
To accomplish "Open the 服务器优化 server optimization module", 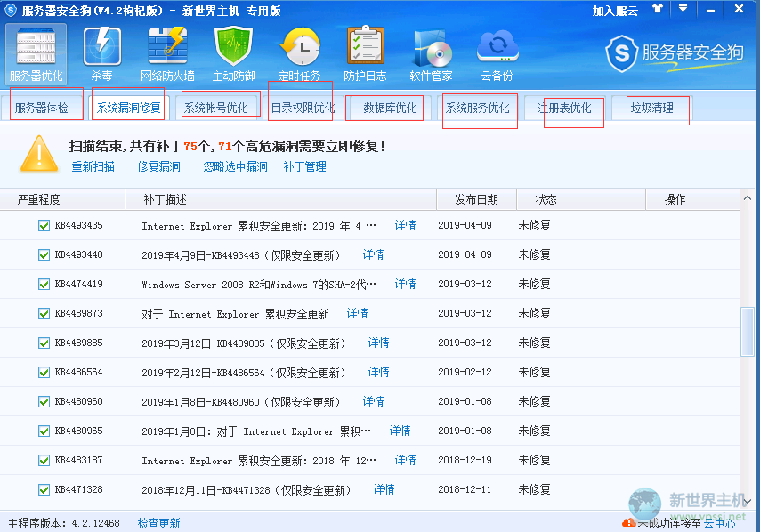I will (36, 53).
